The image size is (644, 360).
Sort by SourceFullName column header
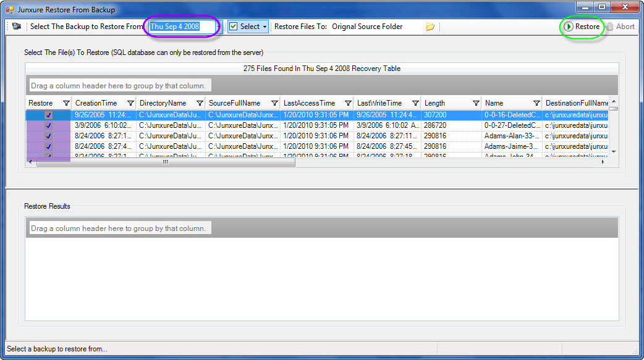pyautogui.click(x=234, y=103)
